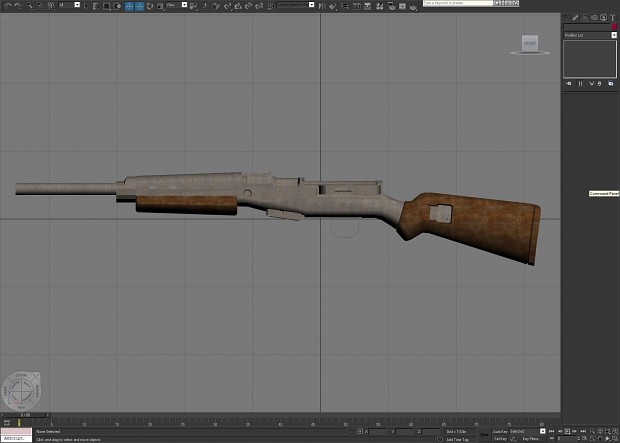Activate the Select and Scale tool
620x443 pixels.
pos(160,6)
